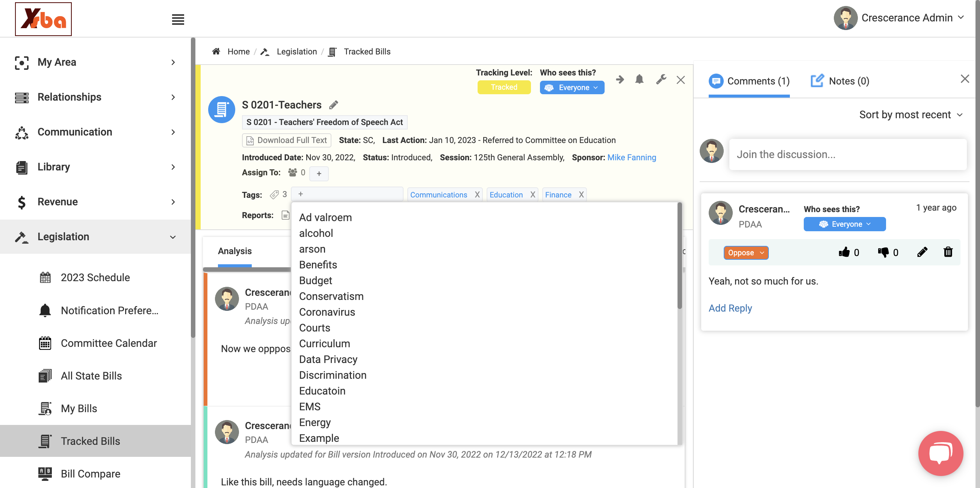Select Budget tag option

coord(316,280)
